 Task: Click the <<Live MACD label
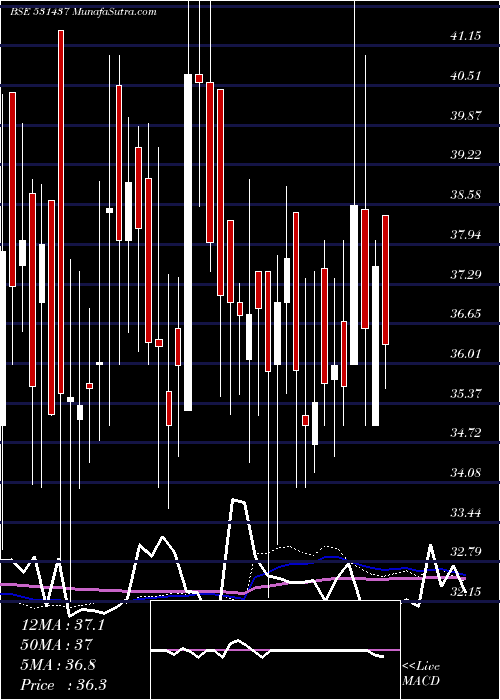(x=421, y=673)
